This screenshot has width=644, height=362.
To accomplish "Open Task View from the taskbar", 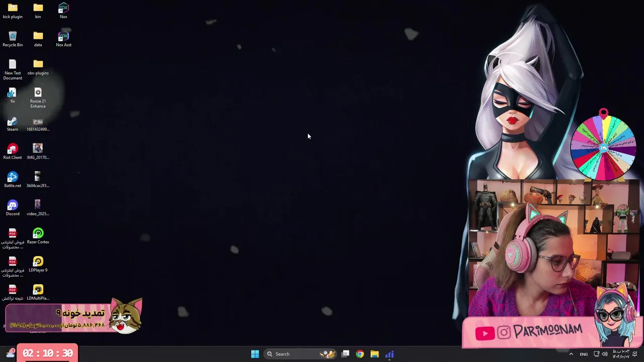I will (345, 354).
